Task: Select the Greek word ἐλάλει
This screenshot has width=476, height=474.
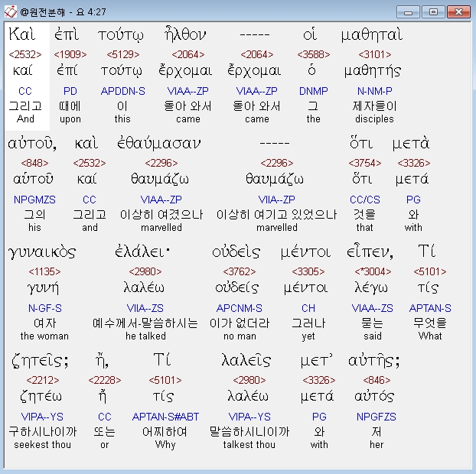Action: (x=142, y=252)
